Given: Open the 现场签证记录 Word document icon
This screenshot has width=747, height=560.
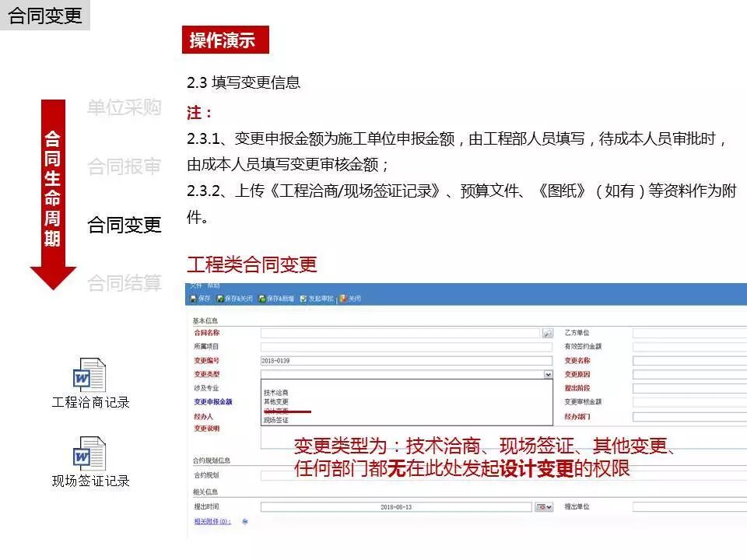Looking at the screenshot, I should click(x=89, y=453).
